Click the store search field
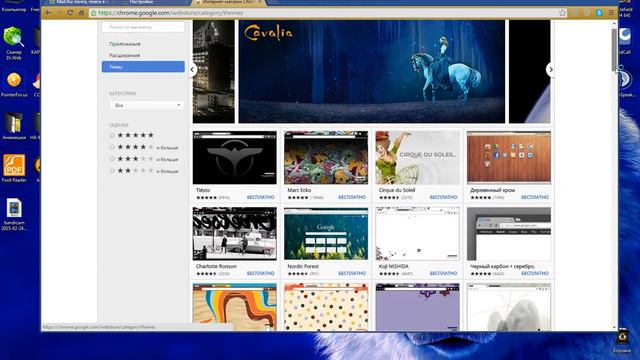This screenshot has width=640, height=360. pyautogui.click(x=143, y=27)
